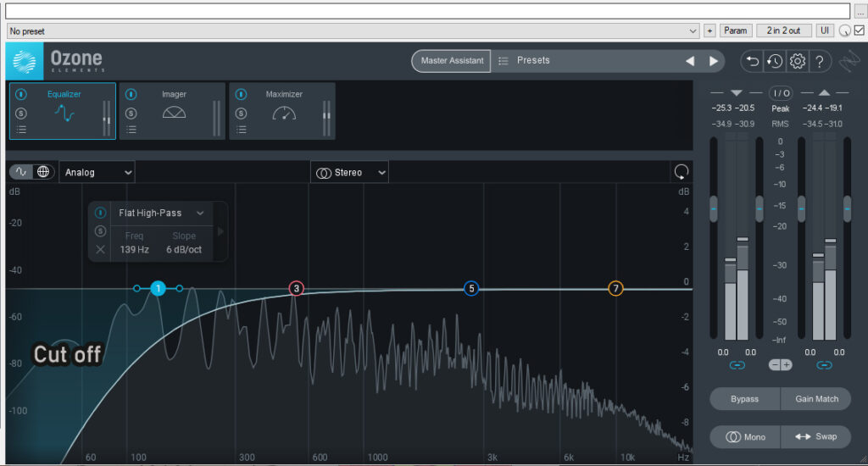Switch to EQ curve view icon
The height and width of the screenshot is (466, 868).
click(x=21, y=172)
